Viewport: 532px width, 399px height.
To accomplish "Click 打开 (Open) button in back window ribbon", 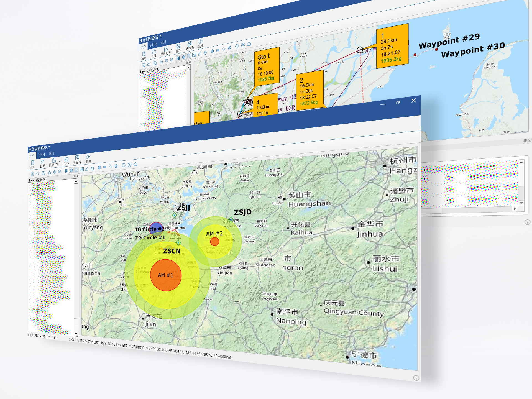I will [x=154, y=53].
